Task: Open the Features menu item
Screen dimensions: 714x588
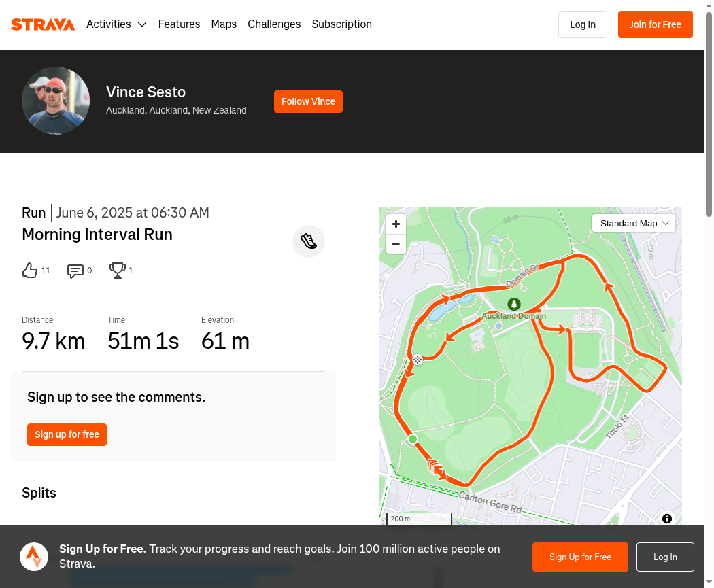Action: [x=179, y=24]
